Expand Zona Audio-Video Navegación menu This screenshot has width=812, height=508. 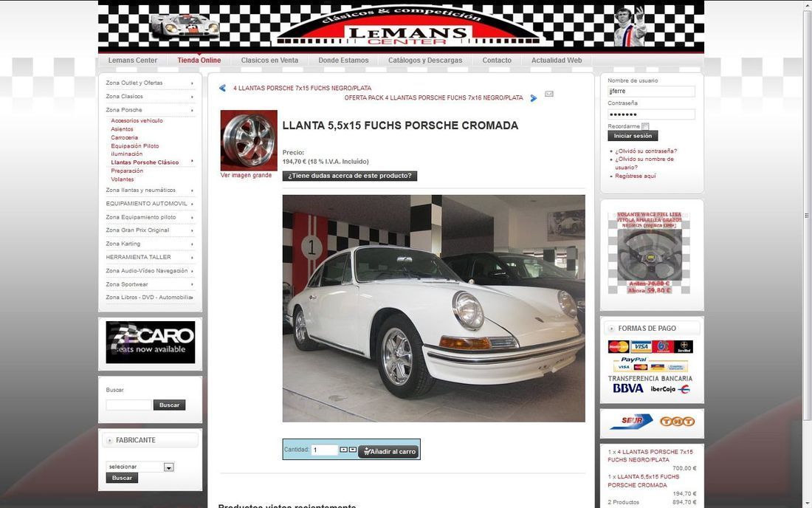pos(150,270)
